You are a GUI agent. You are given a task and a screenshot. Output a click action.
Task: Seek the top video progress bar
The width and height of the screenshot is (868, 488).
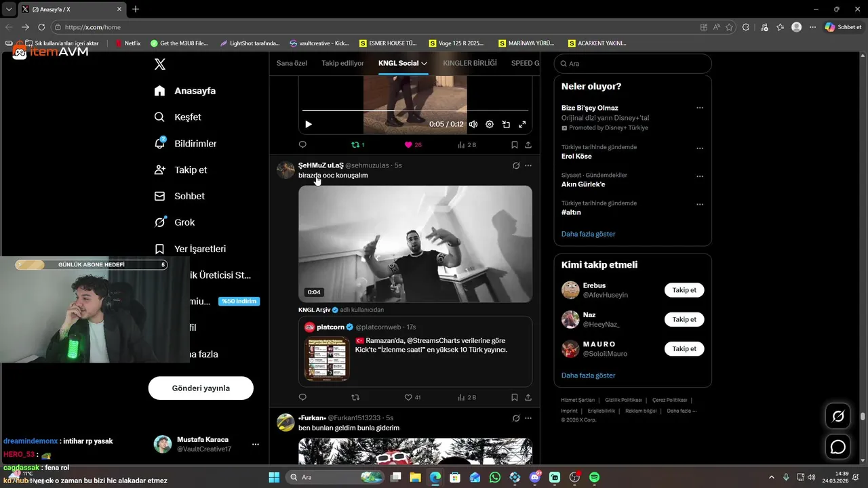pyautogui.click(x=415, y=110)
